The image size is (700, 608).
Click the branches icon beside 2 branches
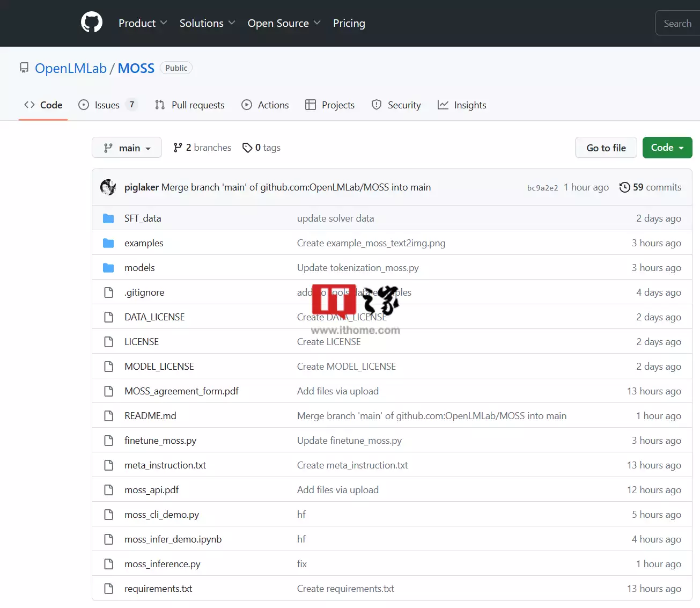(178, 148)
